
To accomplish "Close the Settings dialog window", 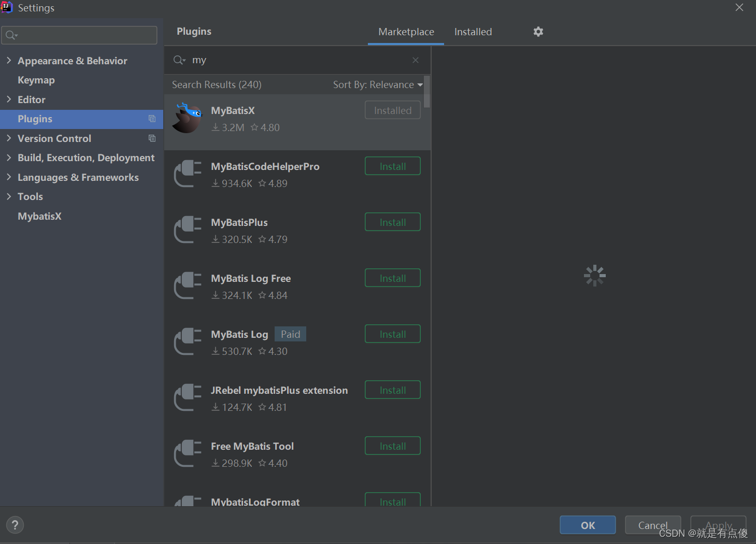I will pos(739,7).
